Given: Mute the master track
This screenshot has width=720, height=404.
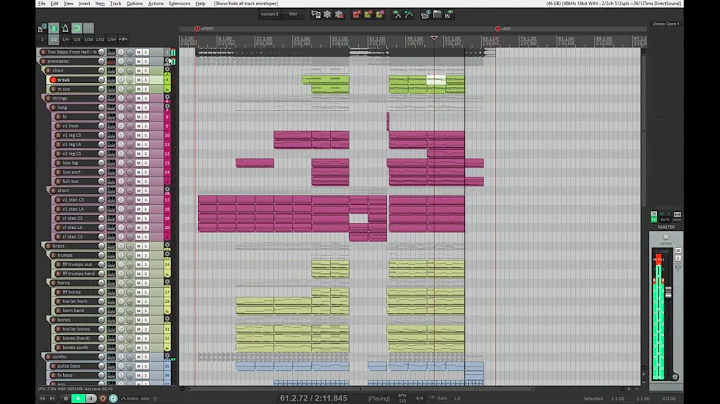Looking at the screenshot, I should pyautogui.click(x=678, y=251).
